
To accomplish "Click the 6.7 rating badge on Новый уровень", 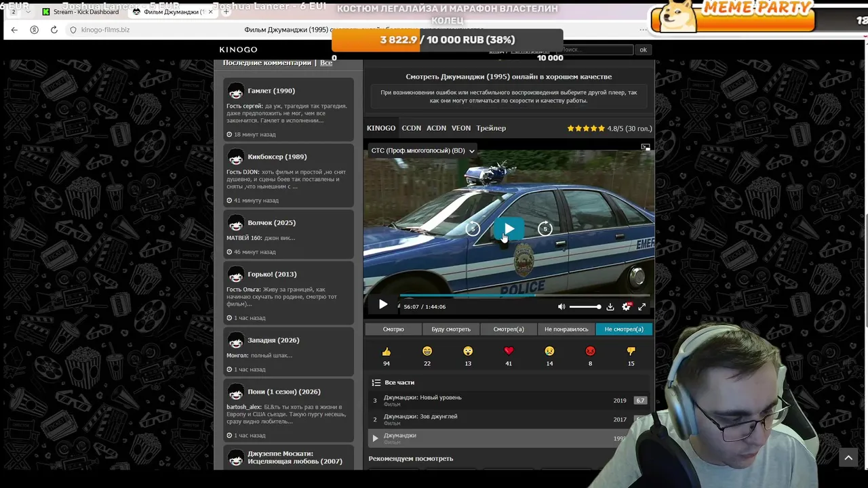I will click(639, 401).
